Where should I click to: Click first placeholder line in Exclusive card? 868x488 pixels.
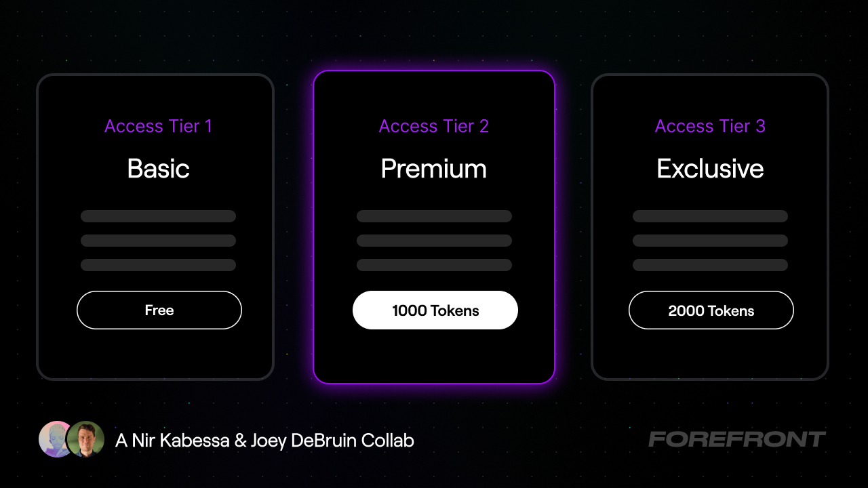pyautogui.click(x=710, y=216)
